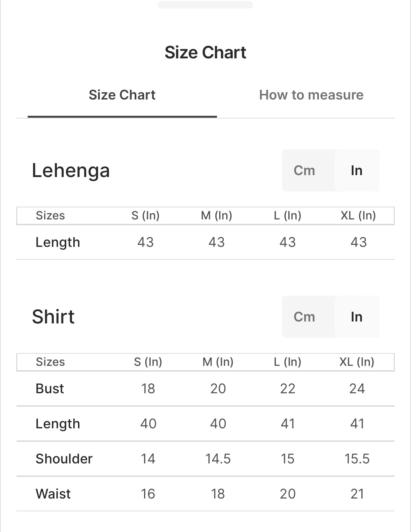The width and height of the screenshot is (411, 532).
Task: Switch Lehenga units to Cm
Action: pyautogui.click(x=304, y=170)
